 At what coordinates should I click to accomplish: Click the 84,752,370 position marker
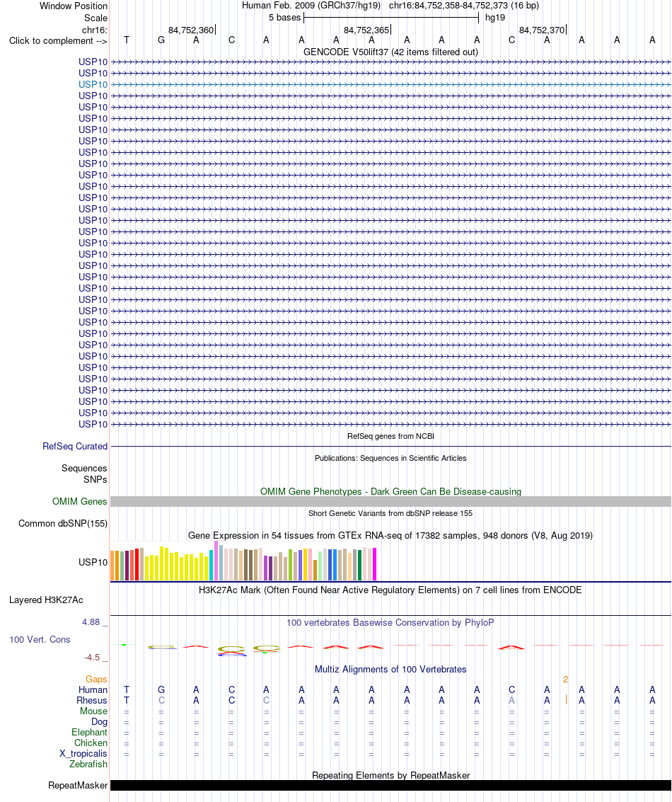[542, 30]
